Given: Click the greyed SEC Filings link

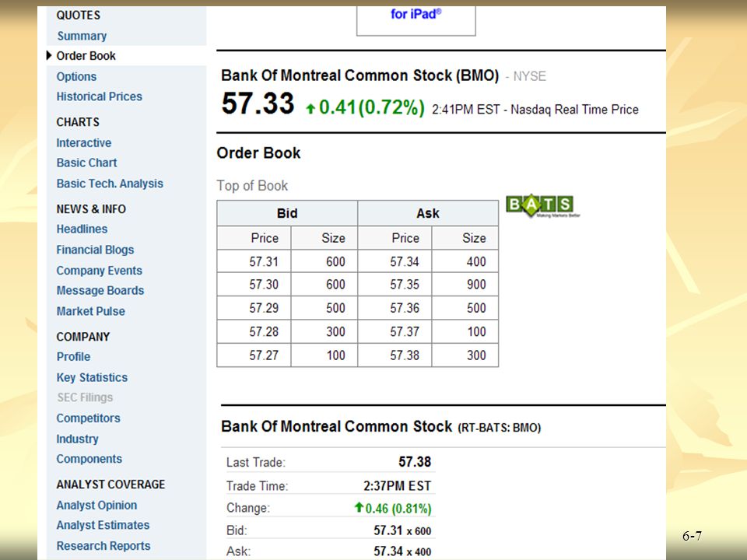Looking at the screenshot, I should (85, 397).
